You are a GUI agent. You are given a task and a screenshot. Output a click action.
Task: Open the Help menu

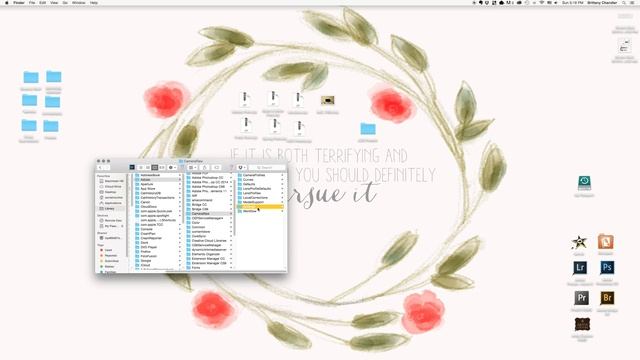[93, 3]
